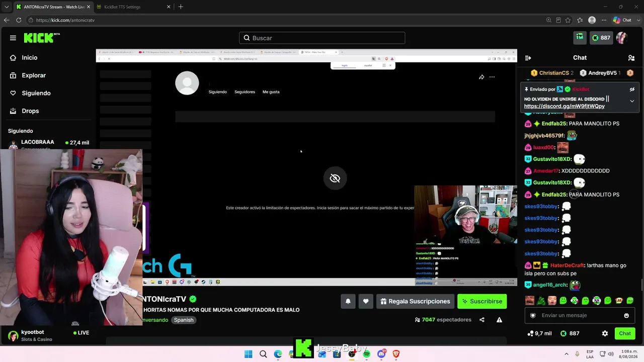Open LACOBRAAA followed channel
Image resolution: width=644 pixels, height=362 pixels.
(49, 143)
